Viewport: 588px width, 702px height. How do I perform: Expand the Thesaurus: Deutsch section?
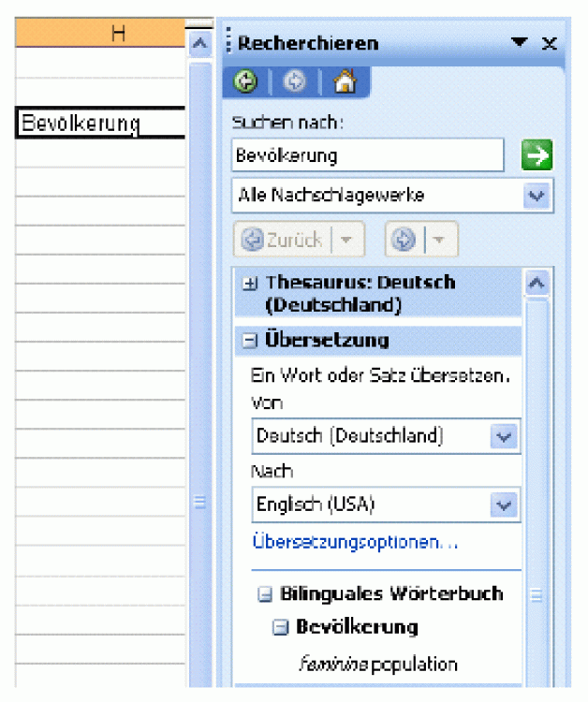click(x=250, y=283)
